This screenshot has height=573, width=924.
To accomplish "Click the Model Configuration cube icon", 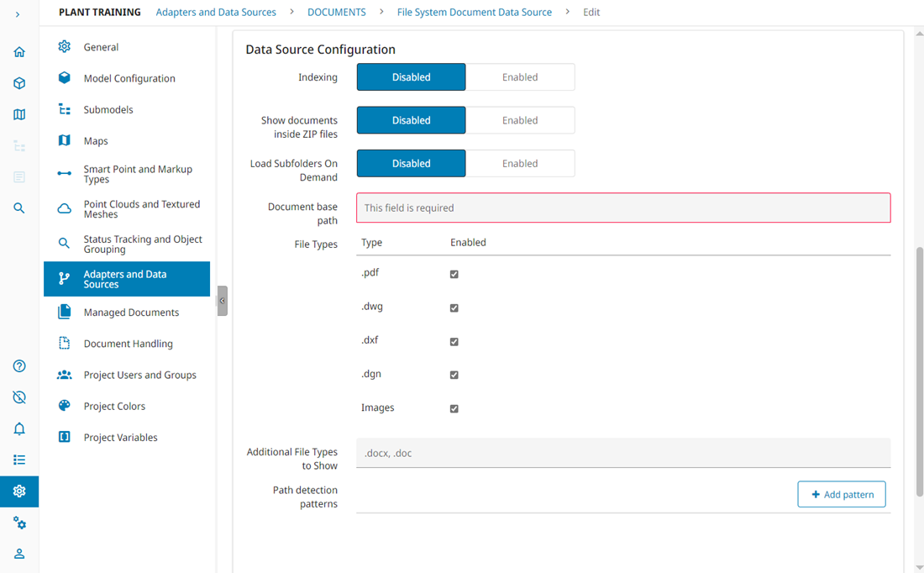I will tap(64, 78).
